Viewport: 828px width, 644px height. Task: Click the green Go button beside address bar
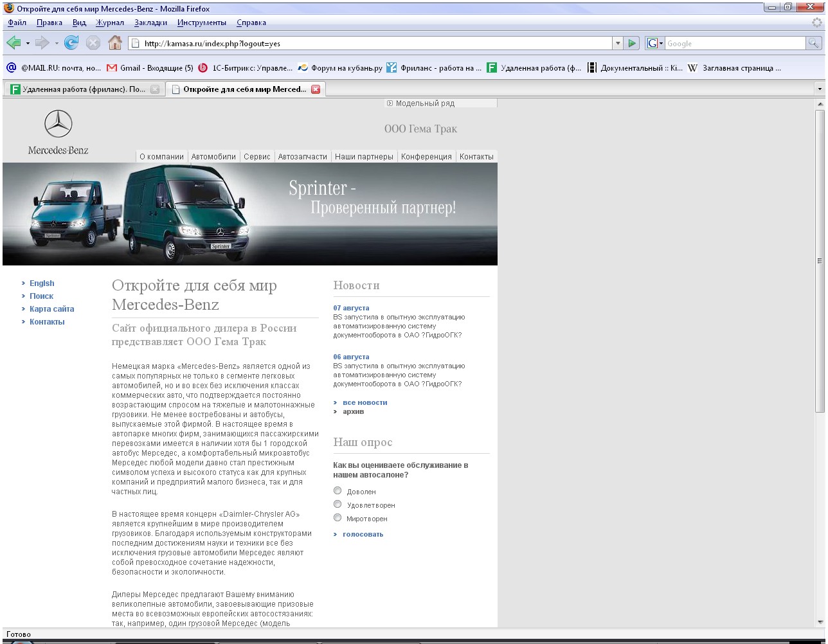pos(633,43)
